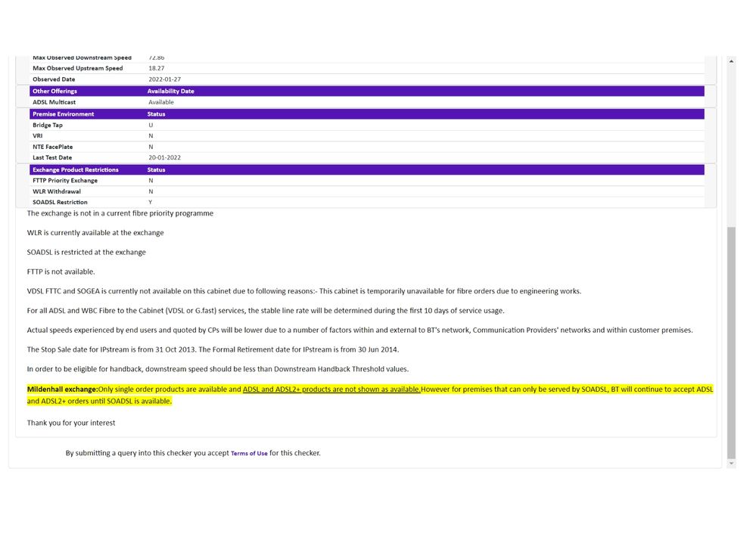
Task: Click the NTE FacePlate row label
Action: tap(52, 147)
